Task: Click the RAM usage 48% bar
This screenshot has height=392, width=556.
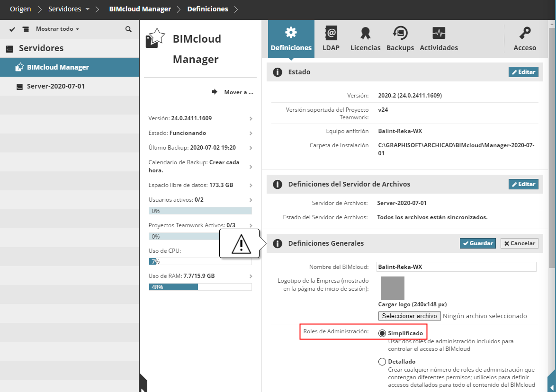Action: point(200,287)
